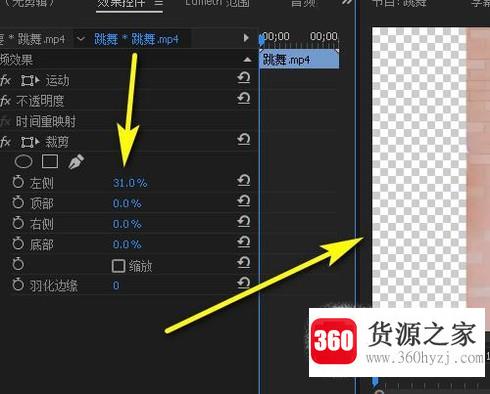Select the 运动 transform icon
Image resolution: width=490 pixels, height=394 pixels.
point(30,80)
